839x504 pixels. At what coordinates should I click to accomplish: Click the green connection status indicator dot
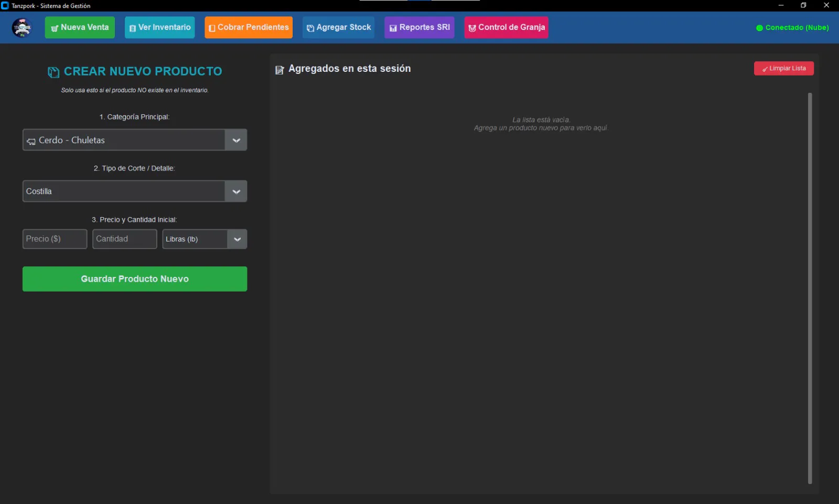[x=759, y=28]
